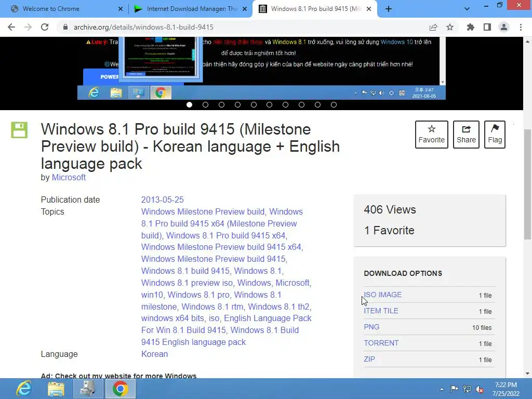Screen dimensions: 532x399
Task: Select the second carousel dot
Action: pos(205,105)
